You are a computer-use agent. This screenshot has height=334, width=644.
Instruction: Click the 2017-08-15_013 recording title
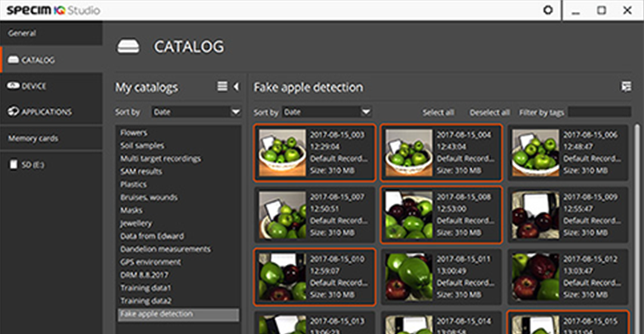tap(337, 321)
